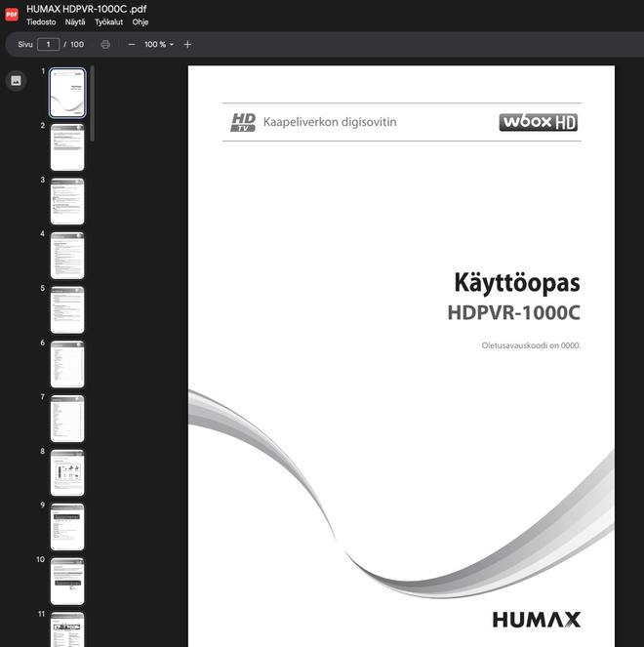
Task: Open the 100 % zoom dropdown
Action: coord(159,44)
